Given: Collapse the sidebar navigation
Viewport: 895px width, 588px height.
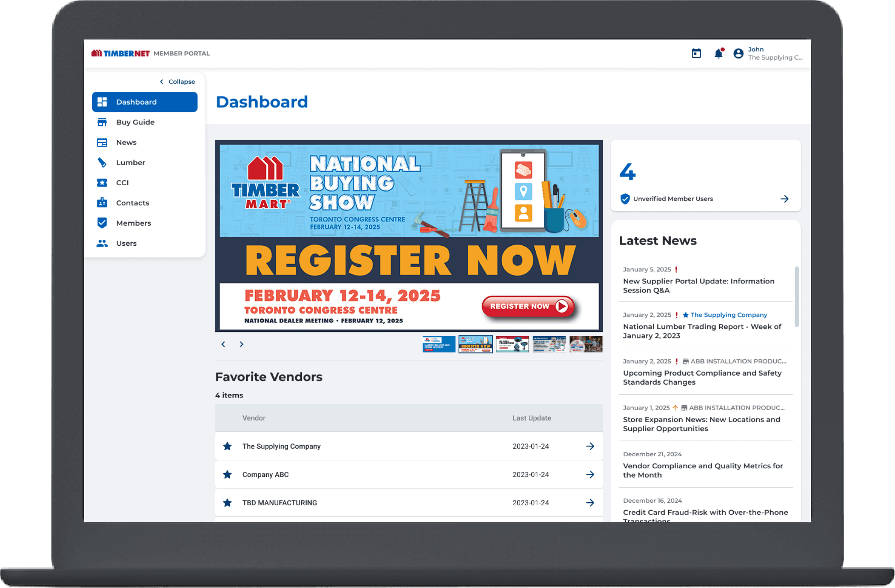Looking at the screenshot, I should pos(177,81).
